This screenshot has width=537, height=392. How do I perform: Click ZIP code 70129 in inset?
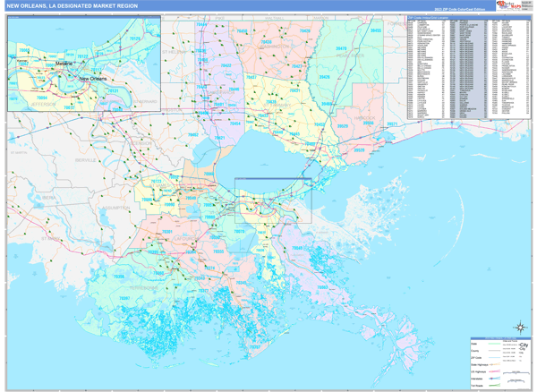tap(133, 39)
